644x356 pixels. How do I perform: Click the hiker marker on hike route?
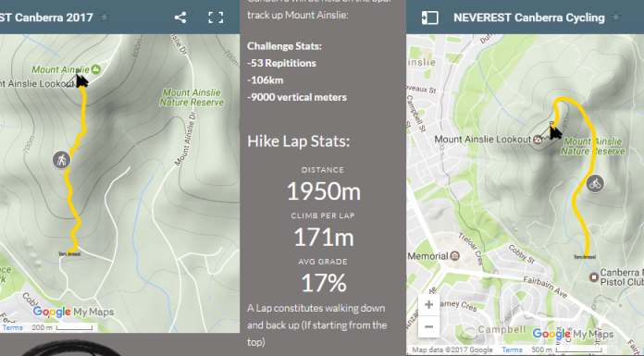[x=62, y=160]
